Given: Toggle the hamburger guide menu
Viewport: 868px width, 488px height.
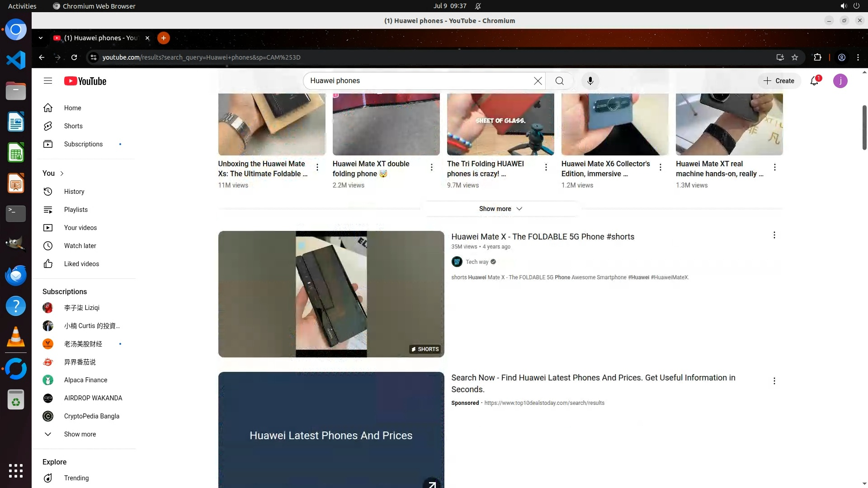Looking at the screenshot, I should coord(48,81).
